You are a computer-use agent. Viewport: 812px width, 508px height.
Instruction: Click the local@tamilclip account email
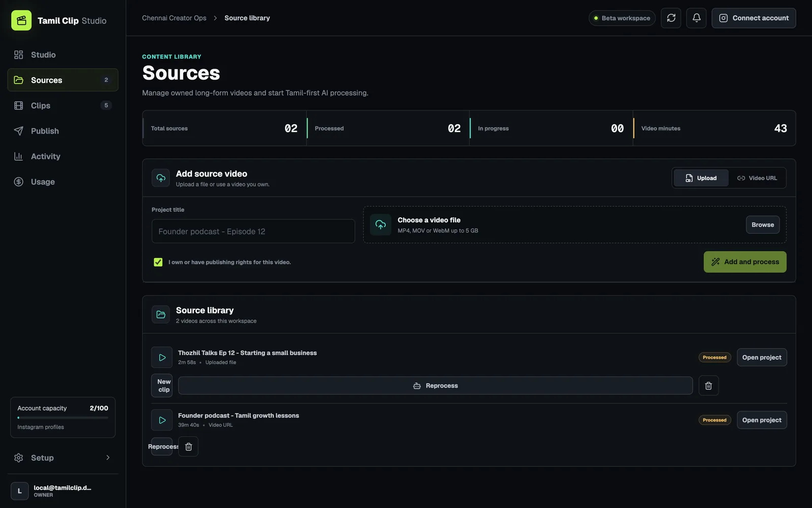coord(62,488)
